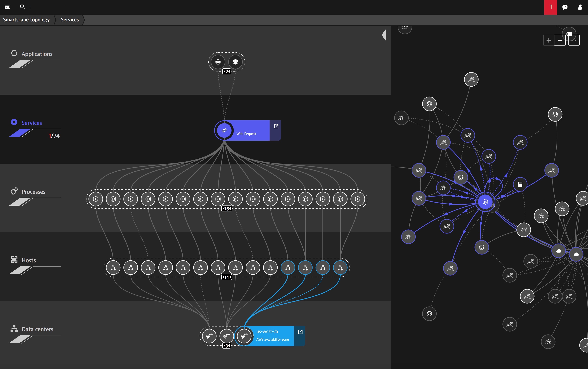Open the more options ellipsis button
This screenshot has width=588, height=369.
574,40
